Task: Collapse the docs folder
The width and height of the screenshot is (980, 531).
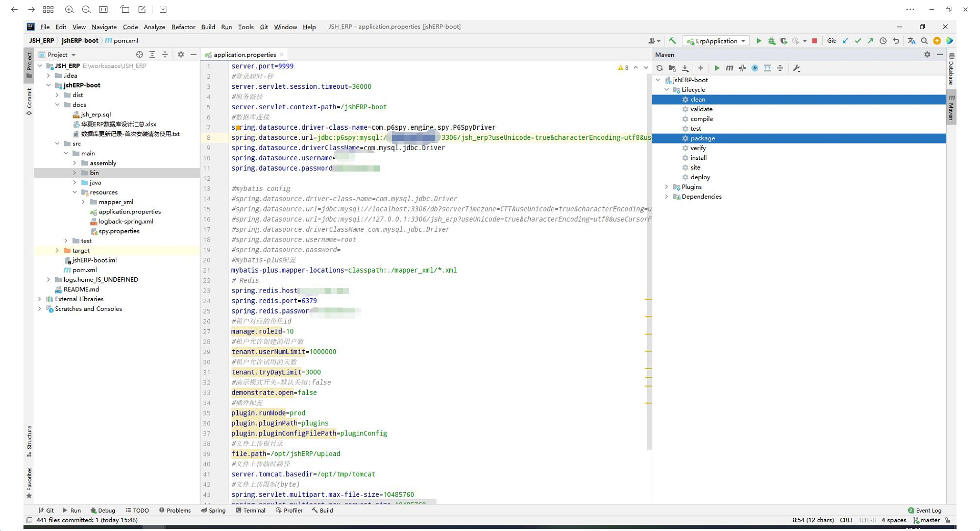Action: pos(57,105)
